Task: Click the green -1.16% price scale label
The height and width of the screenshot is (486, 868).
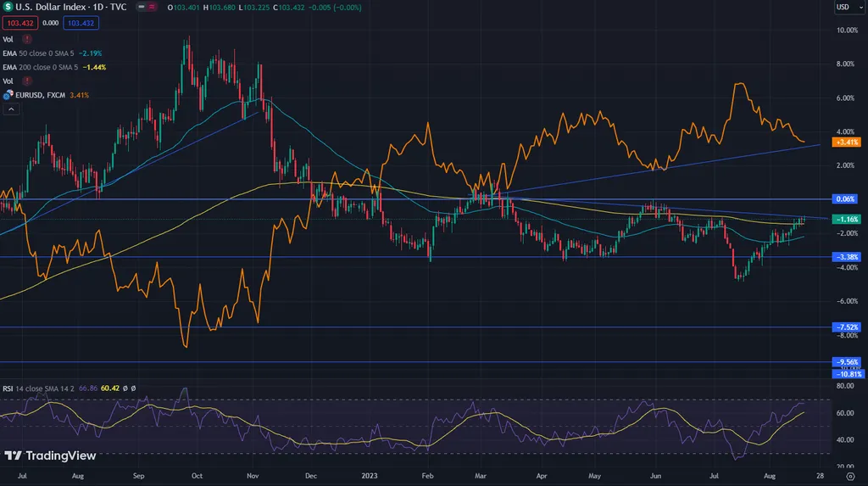Action: pos(847,219)
